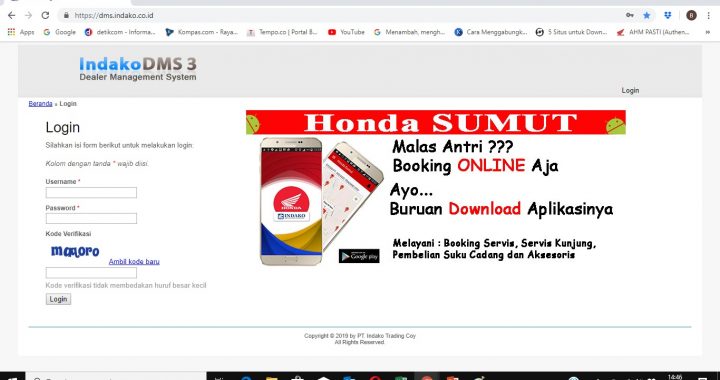Open the Kompas.com bookmark
720x380 pixels.
point(202,32)
